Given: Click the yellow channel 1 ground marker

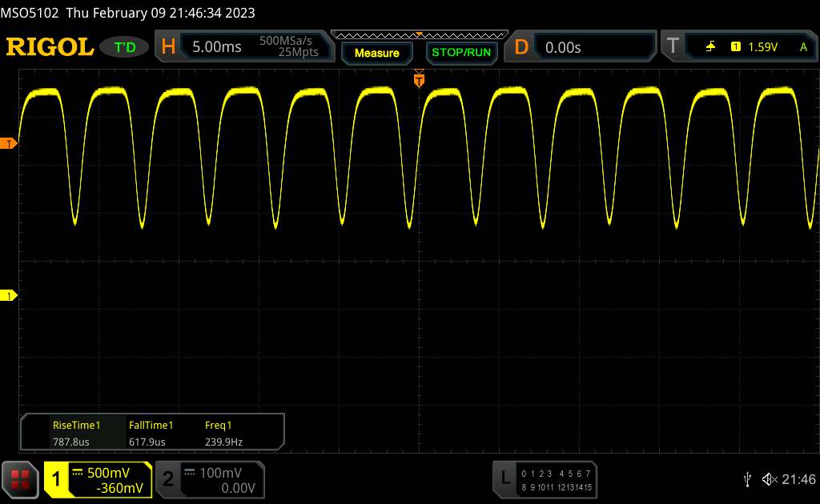Looking at the screenshot, I should click(x=10, y=296).
